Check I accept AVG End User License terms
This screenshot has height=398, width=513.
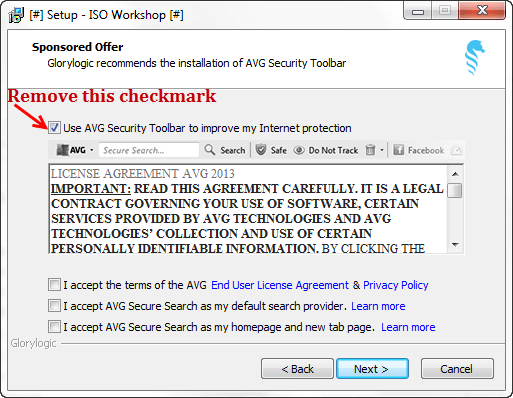54,285
